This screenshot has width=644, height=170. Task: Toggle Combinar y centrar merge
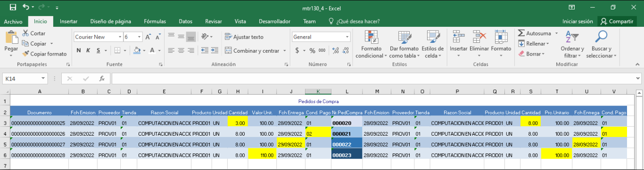[x=252, y=50]
